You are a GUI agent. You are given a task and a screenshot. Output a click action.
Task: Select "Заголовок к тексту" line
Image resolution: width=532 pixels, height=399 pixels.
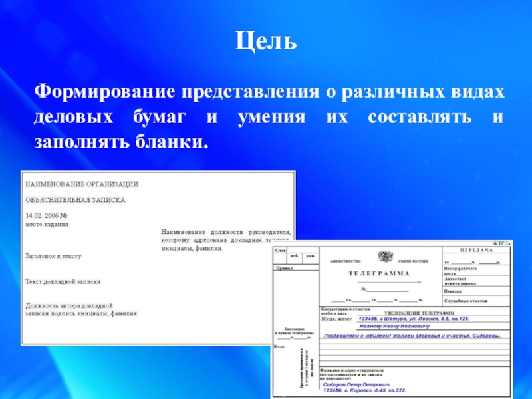53,256
